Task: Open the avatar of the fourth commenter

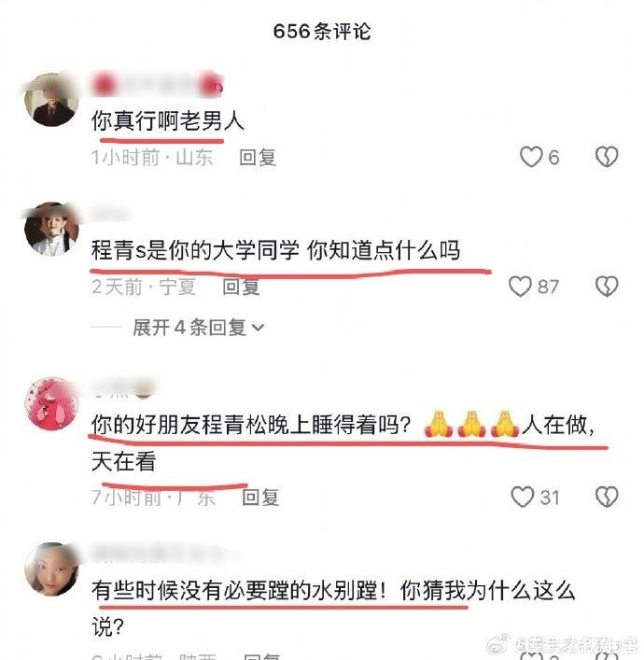Action: pos(51,569)
